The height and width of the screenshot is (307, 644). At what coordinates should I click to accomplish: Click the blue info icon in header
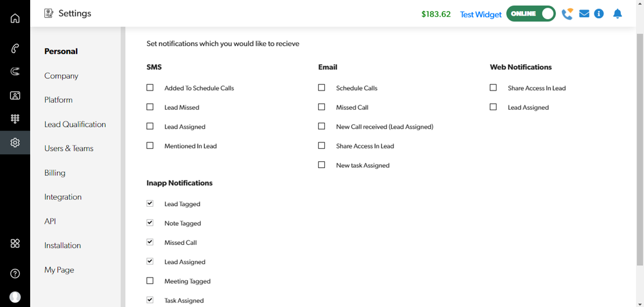click(x=599, y=14)
